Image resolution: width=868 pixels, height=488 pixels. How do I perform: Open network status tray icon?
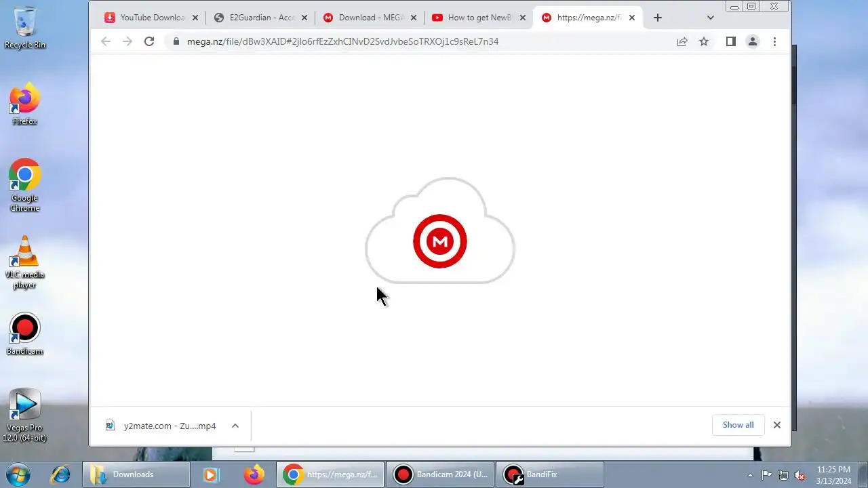coord(783,475)
